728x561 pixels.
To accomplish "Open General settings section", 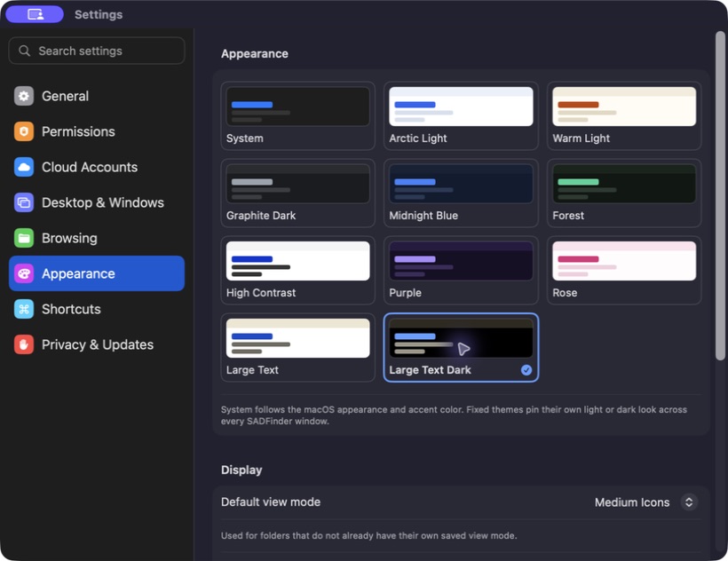I will pos(97,96).
